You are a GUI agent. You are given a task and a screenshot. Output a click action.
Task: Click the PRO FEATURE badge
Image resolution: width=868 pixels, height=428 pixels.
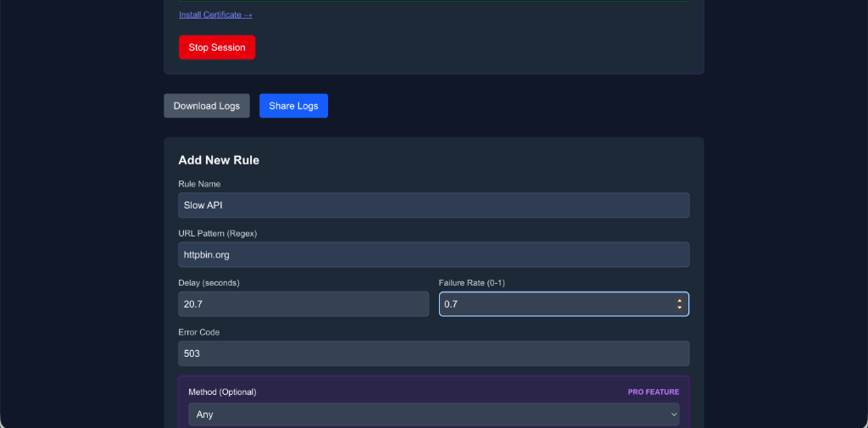tap(654, 392)
